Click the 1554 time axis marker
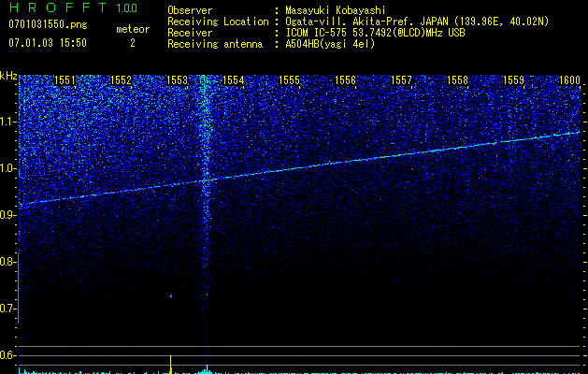 pos(234,79)
